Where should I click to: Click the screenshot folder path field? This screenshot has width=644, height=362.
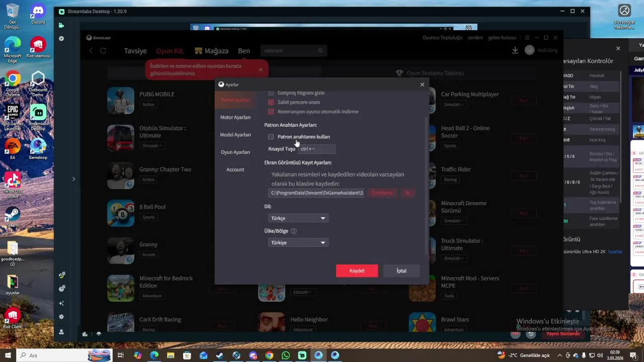click(316, 193)
